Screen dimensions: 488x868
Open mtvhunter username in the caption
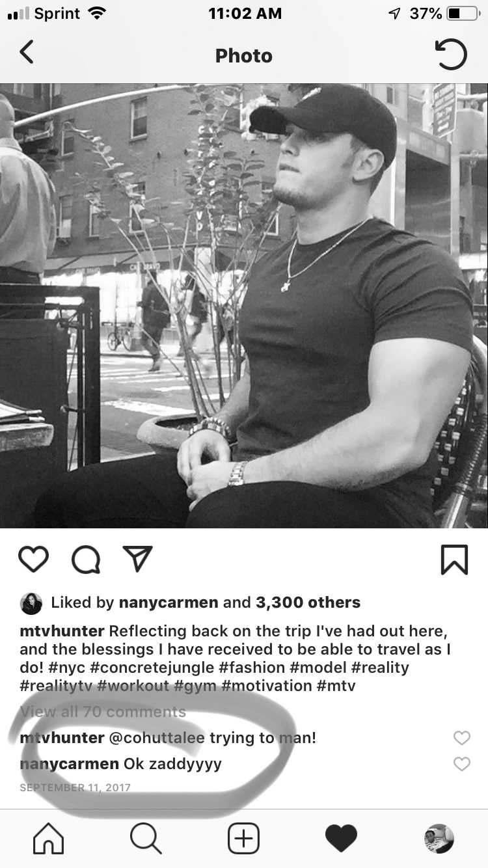tap(62, 631)
